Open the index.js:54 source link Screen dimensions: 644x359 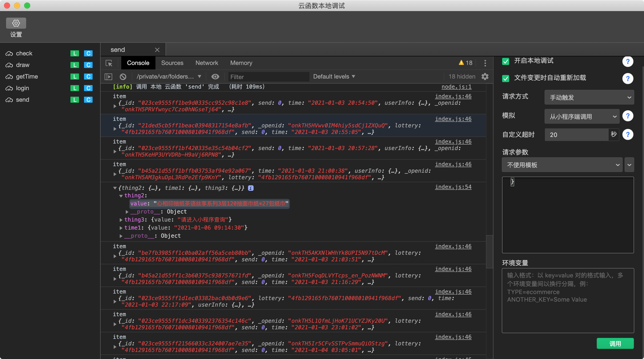453,187
